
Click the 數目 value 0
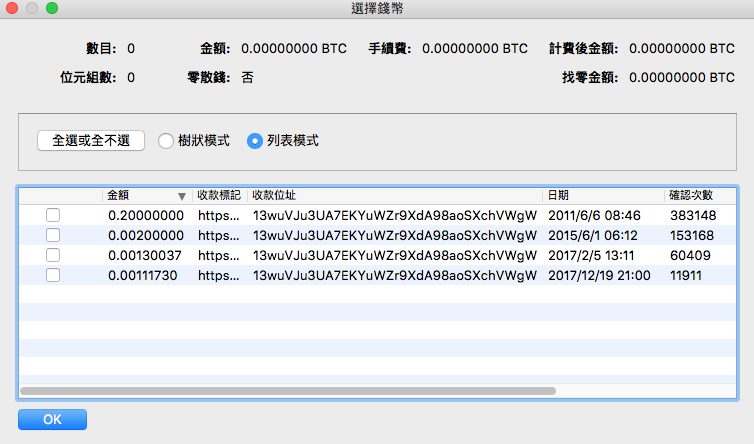pyautogui.click(x=131, y=49)
